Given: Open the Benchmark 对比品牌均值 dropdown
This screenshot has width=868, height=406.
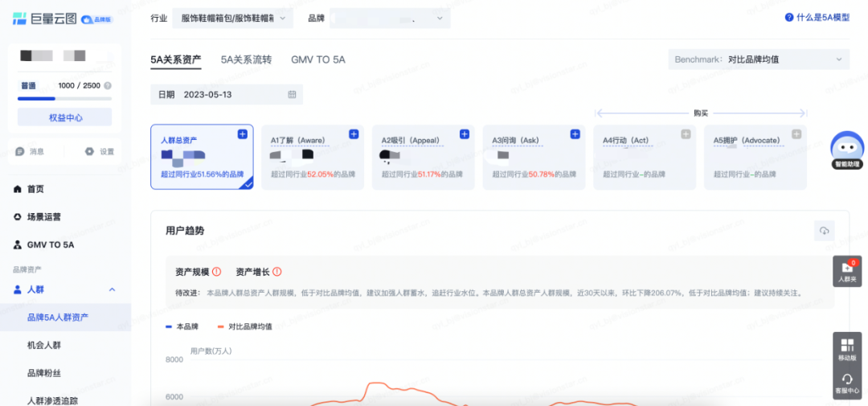Looking at the screenshot, I should pyautogui.click(x=759, y=59).
